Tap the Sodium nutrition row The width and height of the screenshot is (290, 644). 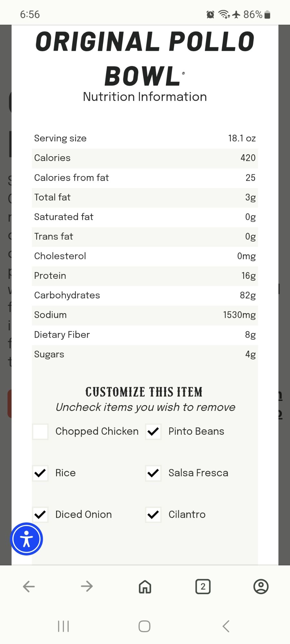145,315
